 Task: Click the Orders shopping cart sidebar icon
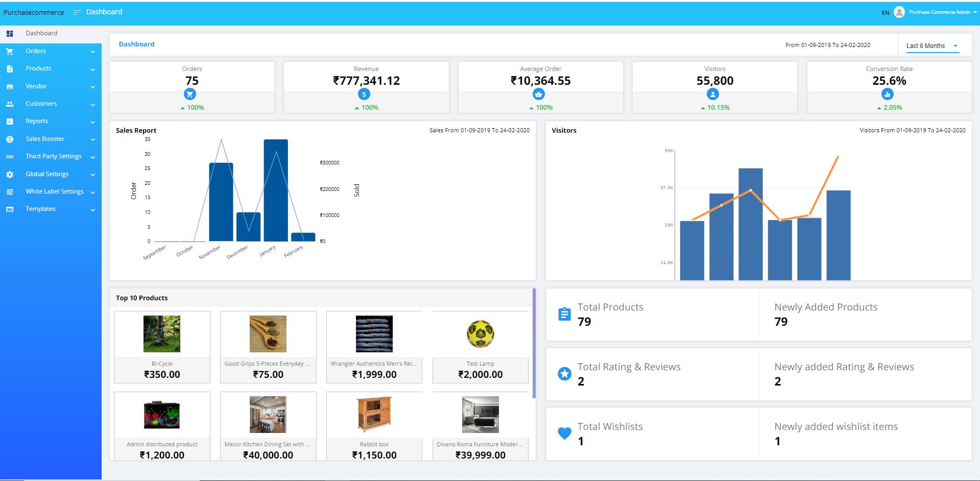pyautogui.click(x=10, y=51)
